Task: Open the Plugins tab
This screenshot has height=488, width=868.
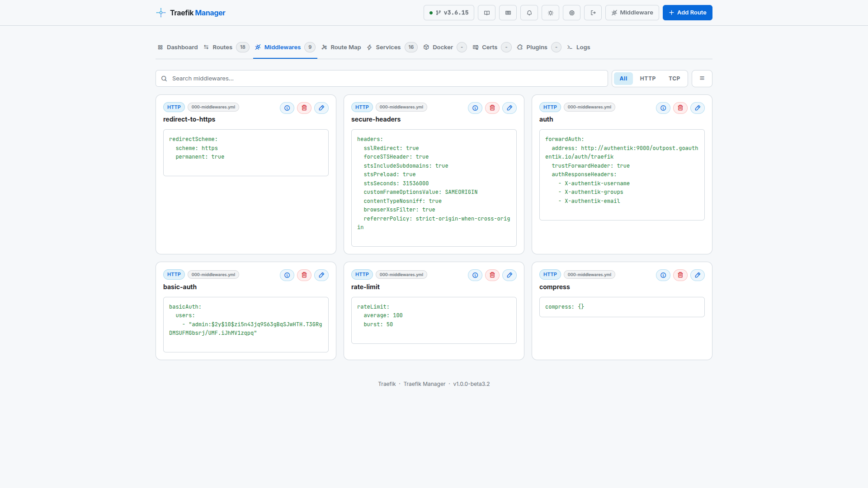Action: (539, 47)
